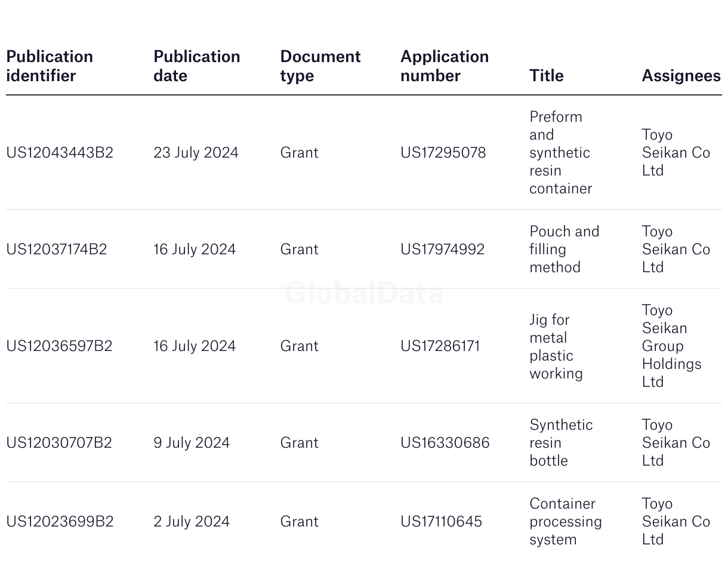728x585 pixels.
Task: Select the Container processing system title
Action: pos(566,522)
